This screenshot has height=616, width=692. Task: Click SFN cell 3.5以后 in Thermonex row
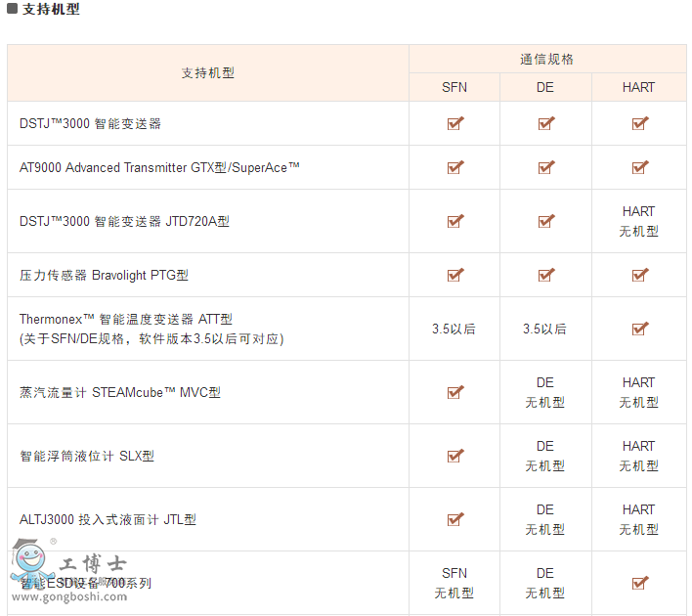coord(454,329)
